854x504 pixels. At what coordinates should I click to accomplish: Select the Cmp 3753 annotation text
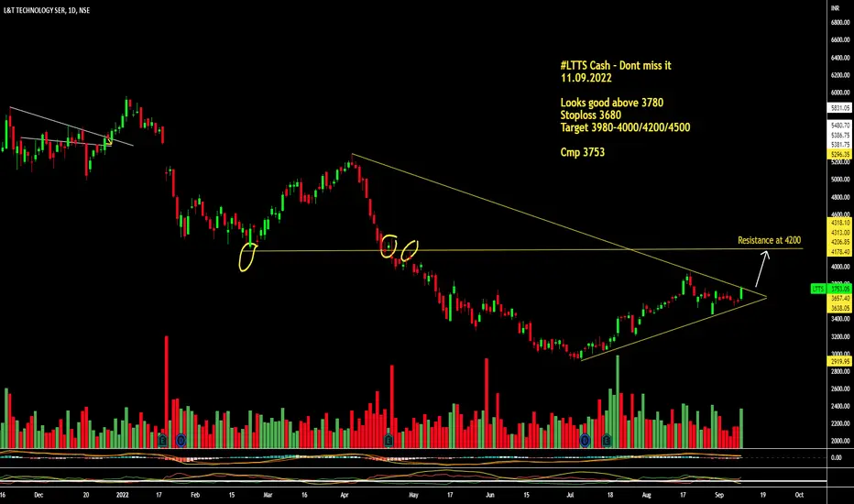point(582,152)
